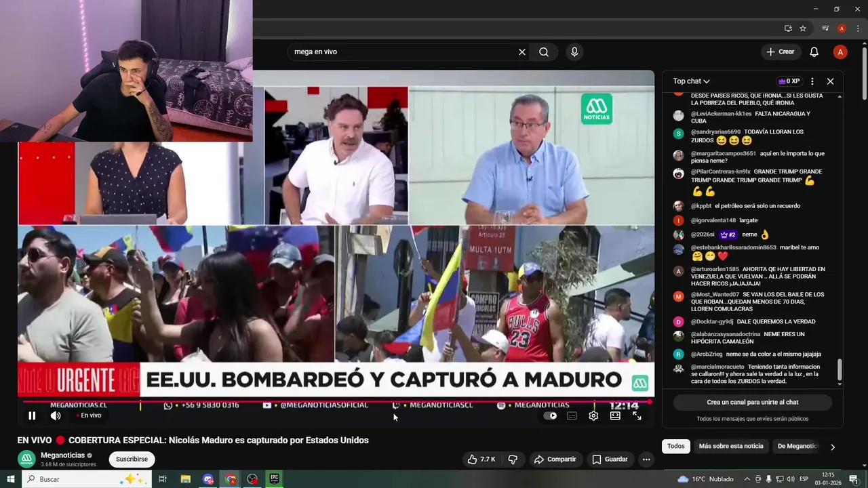
Task: Toggle autoplay switch in player
Action: coord(550,415)
